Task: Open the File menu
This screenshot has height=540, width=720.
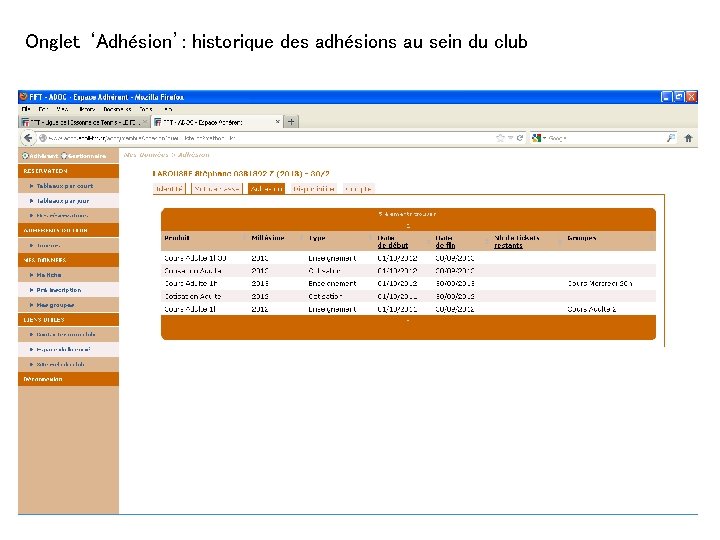Action: pos(26,109)
